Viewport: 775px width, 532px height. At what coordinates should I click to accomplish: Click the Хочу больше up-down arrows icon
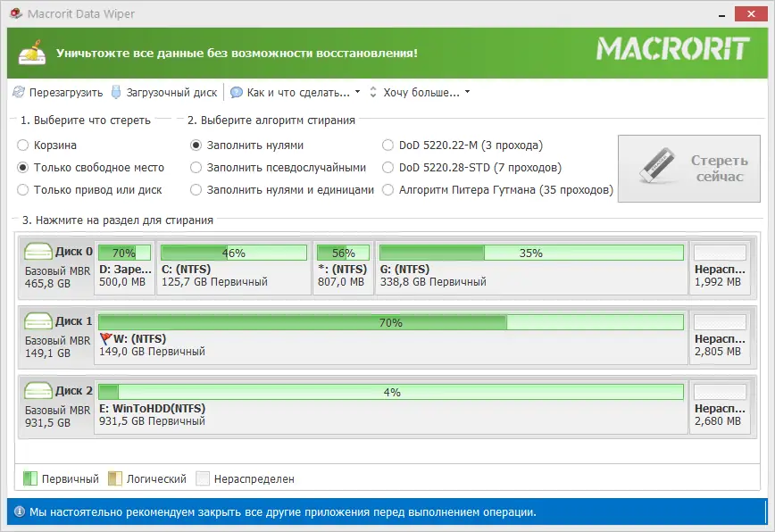pos(373,92)
